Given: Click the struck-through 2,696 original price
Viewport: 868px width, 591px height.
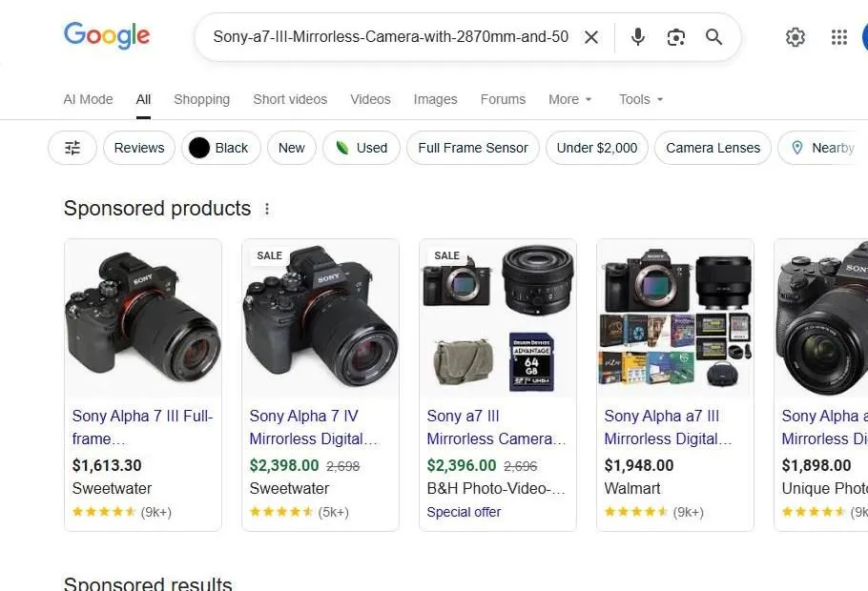Looking at the screenshot, I should (521, 466).
